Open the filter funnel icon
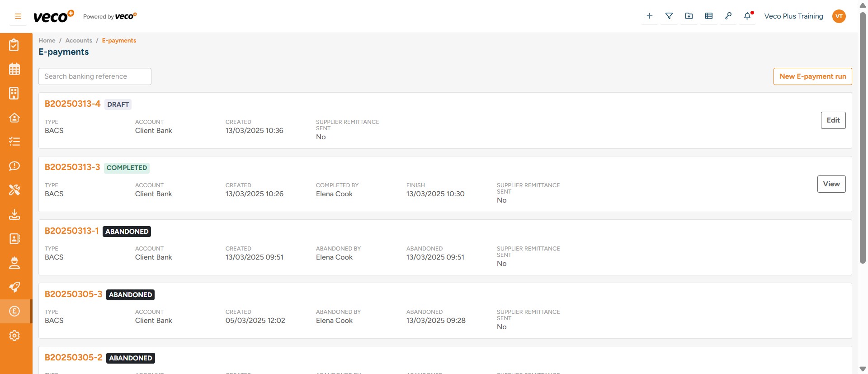This screenshot has width=868, height=374. click(669, 16)
